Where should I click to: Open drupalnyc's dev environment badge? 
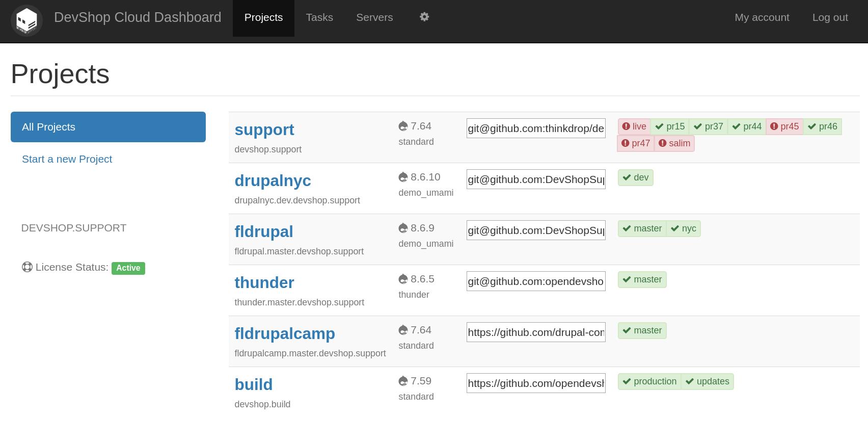636,177
